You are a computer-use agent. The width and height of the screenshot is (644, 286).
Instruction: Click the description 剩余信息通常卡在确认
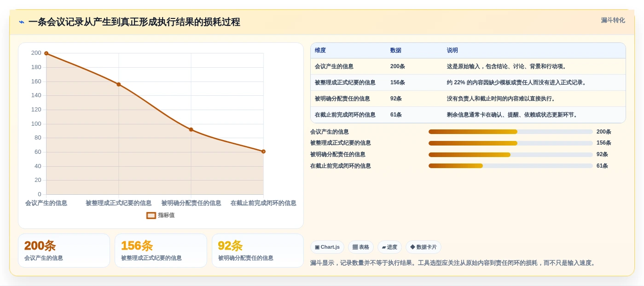[513, 115]
